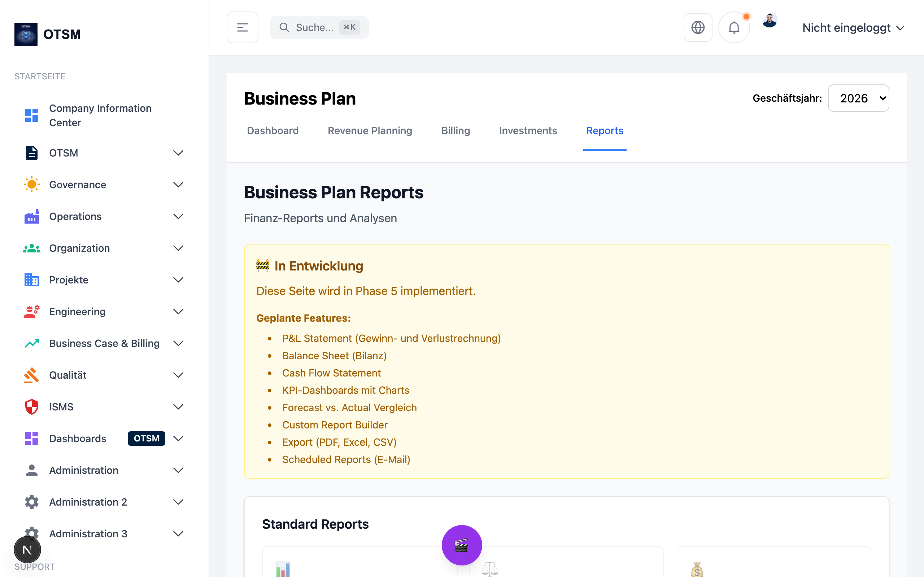Expand Business Case & Billing section
This screenshot has width=924, height=577.
[178, 343]
